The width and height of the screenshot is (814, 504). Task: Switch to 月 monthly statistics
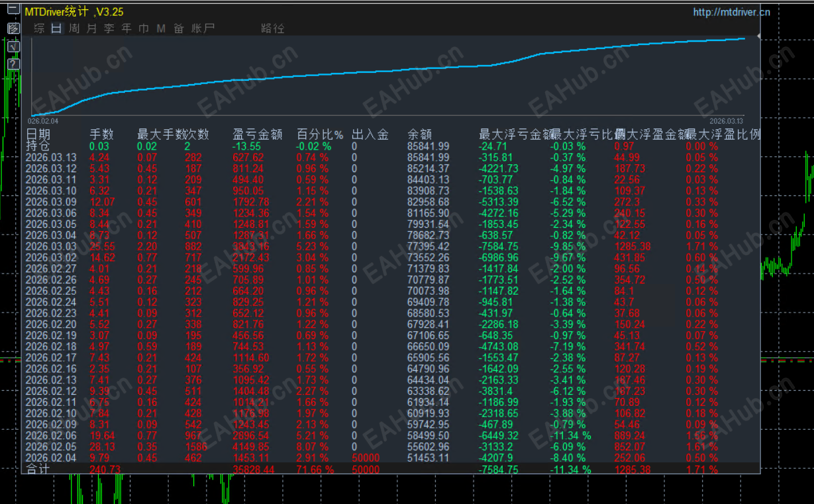pyautogui.click(x=91, y=28)
